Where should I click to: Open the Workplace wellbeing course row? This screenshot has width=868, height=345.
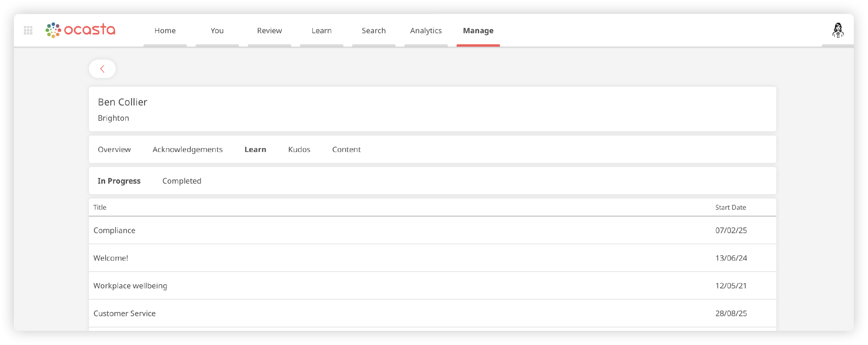pyautogui.click(x=130, y=286)
